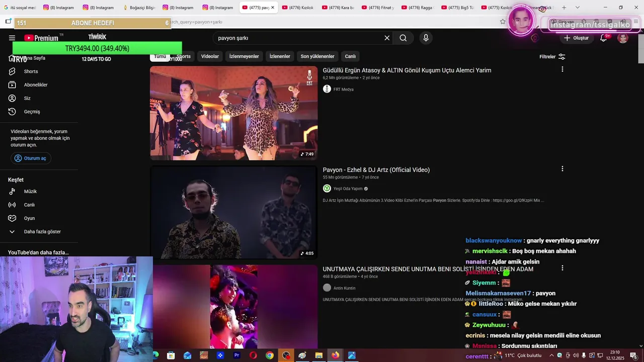Open the UNUTMAYA ÇALIŞIRKEN SENDE video title
The height and width of the screenshot is (362, 644).
coord(428,269)
